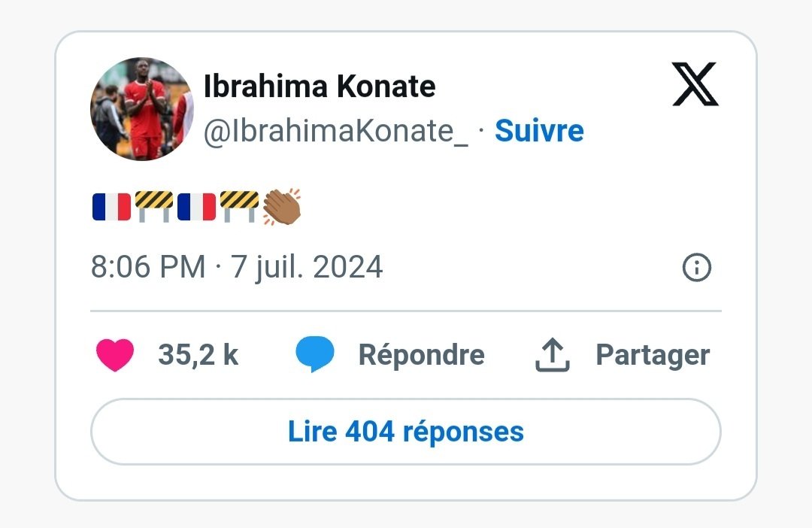Click the display name Ibrahima Konate
812x528 pixels.
coord(320,87)
